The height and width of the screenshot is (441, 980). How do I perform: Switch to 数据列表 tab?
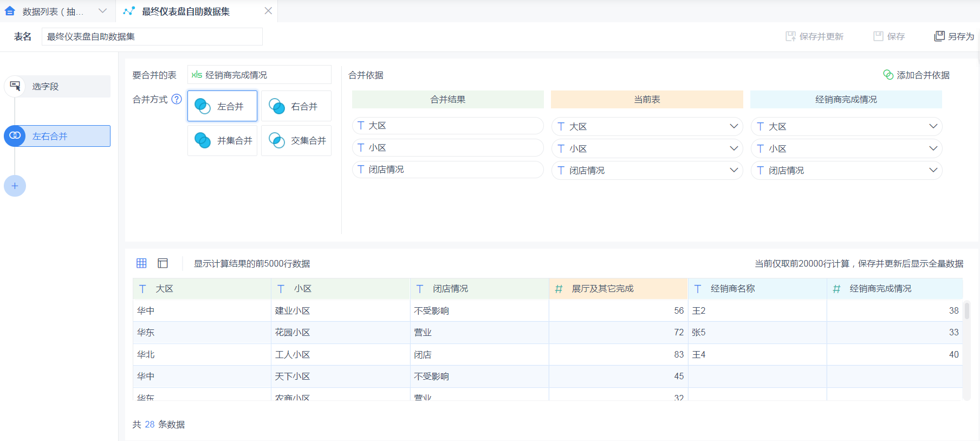pyautogui.click(x=53, y=11)
